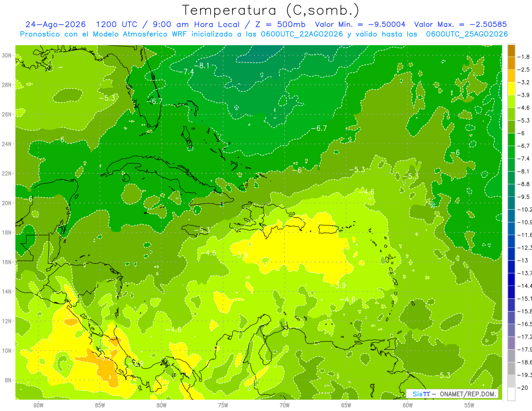The width and height of the screenshot is (532, 411).
Task: Click the '-8.1' contour label on the map
Action: [203, 66]
